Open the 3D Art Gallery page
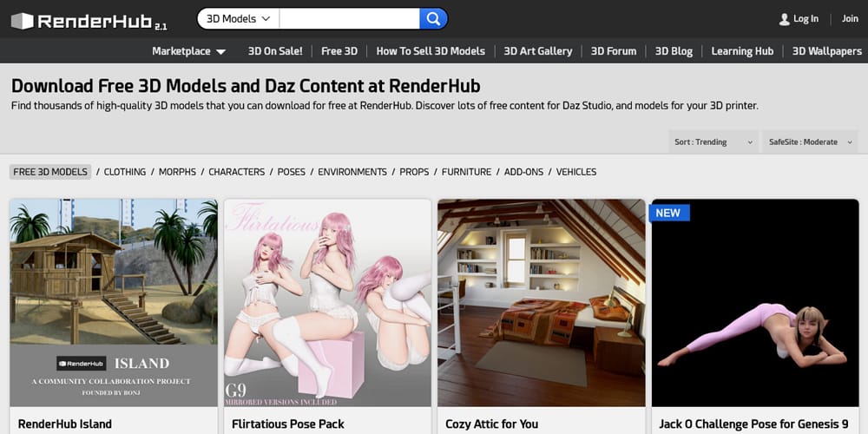Viewport: 868px width, 434px height. point(537,51)
